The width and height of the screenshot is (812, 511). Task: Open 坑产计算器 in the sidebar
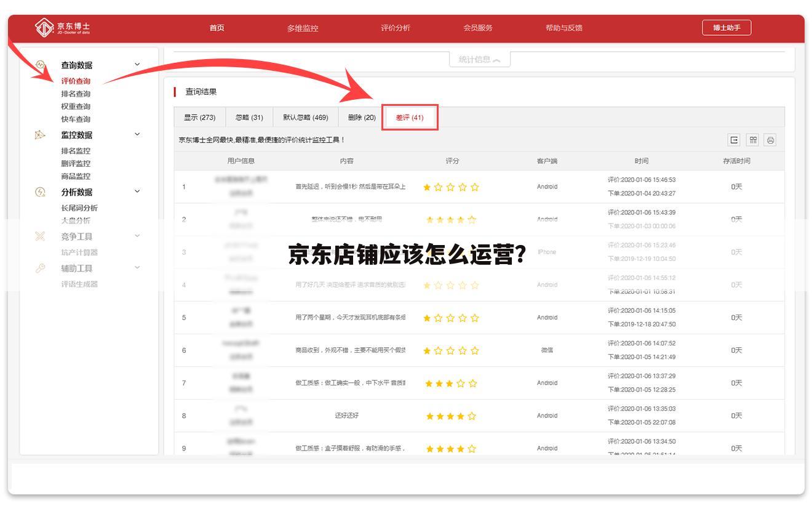tap(79, 252)
